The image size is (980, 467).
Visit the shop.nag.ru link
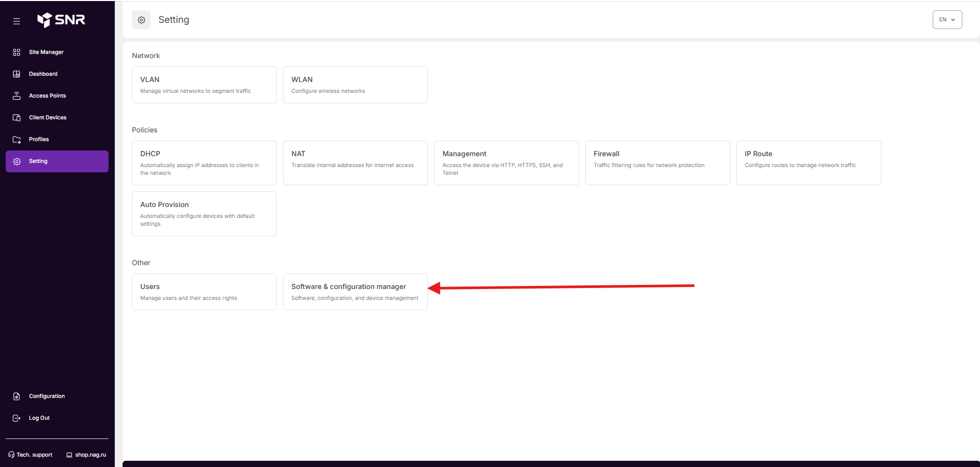86,455
